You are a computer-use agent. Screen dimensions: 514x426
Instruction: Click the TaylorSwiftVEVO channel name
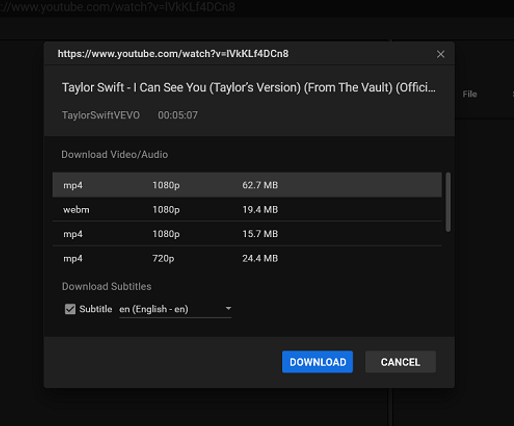pyautogui.click(x=101, y=115)
